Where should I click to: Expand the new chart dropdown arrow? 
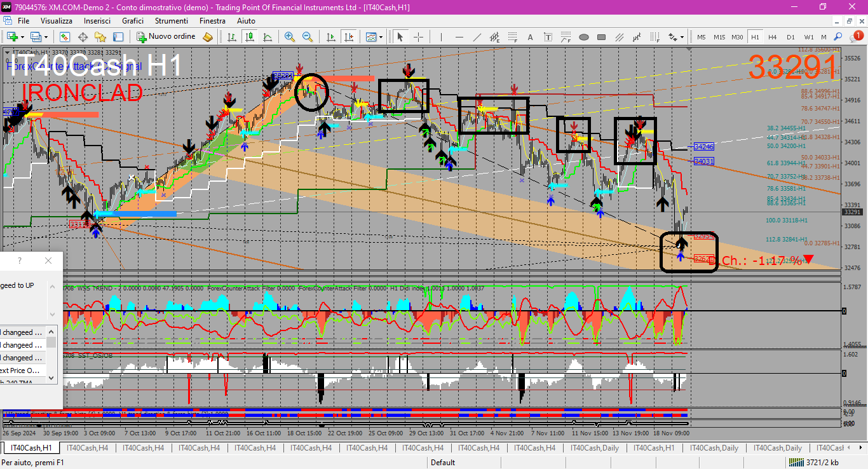click(22, 37)
